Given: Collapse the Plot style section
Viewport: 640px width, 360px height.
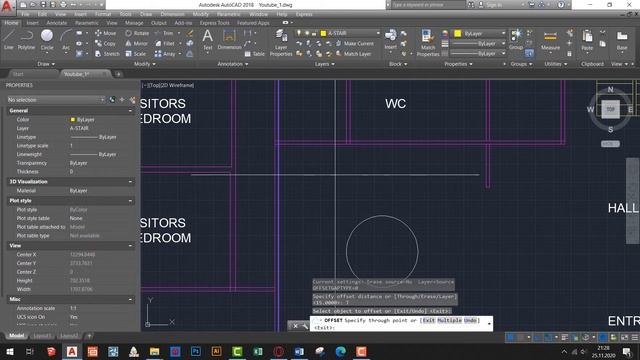Looking at the screenshot, I should point(130,201).
